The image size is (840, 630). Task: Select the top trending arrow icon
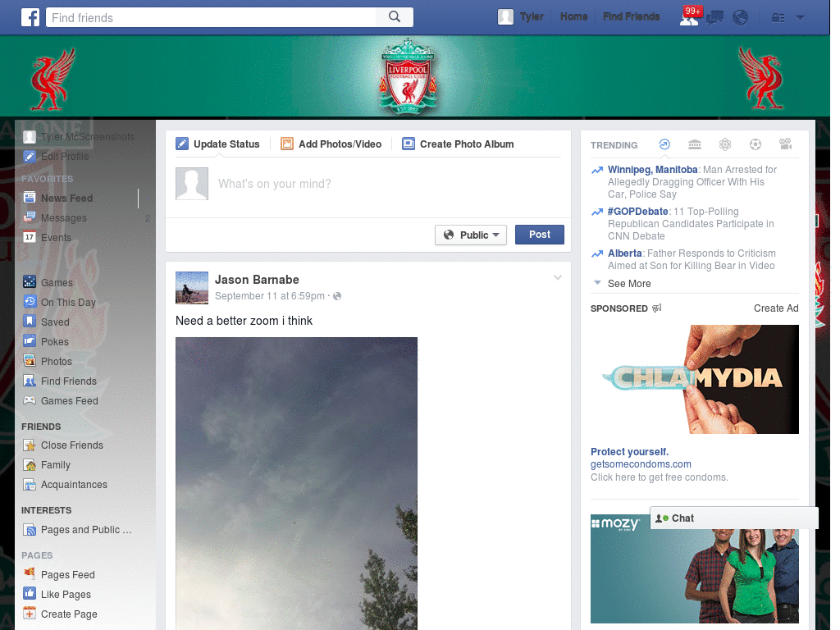[x=664, y=144]
